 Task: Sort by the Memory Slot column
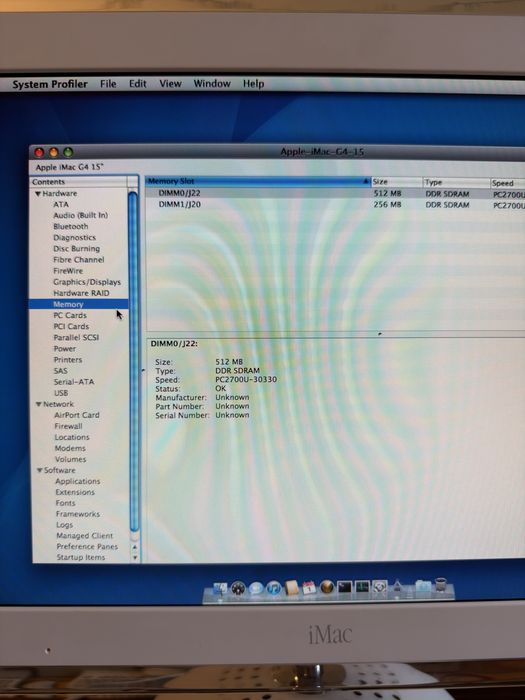click(x=258, y=181)
